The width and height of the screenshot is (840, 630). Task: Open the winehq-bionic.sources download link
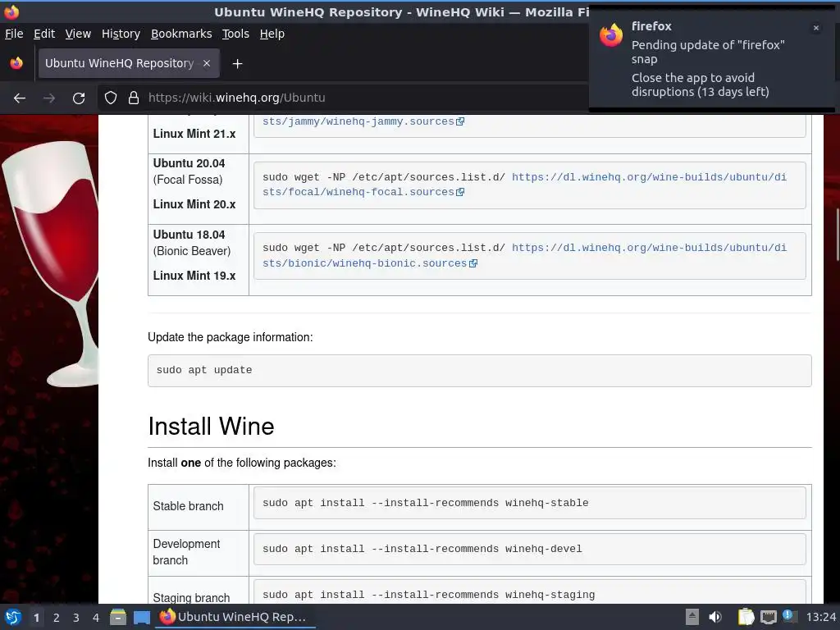pyautogui.click(x=525, y=256)
